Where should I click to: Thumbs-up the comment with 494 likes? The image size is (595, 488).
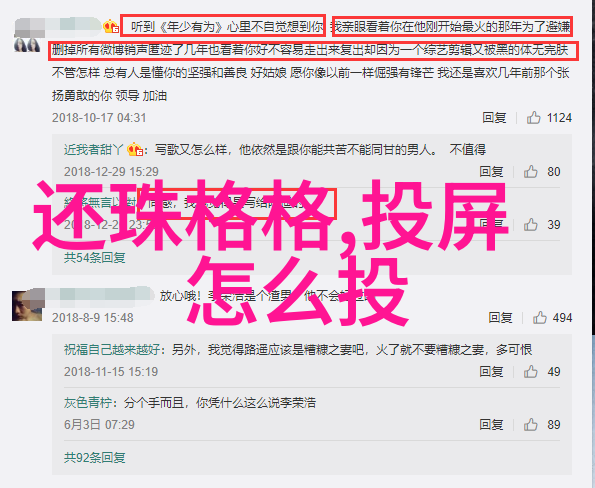click(539, 317)
